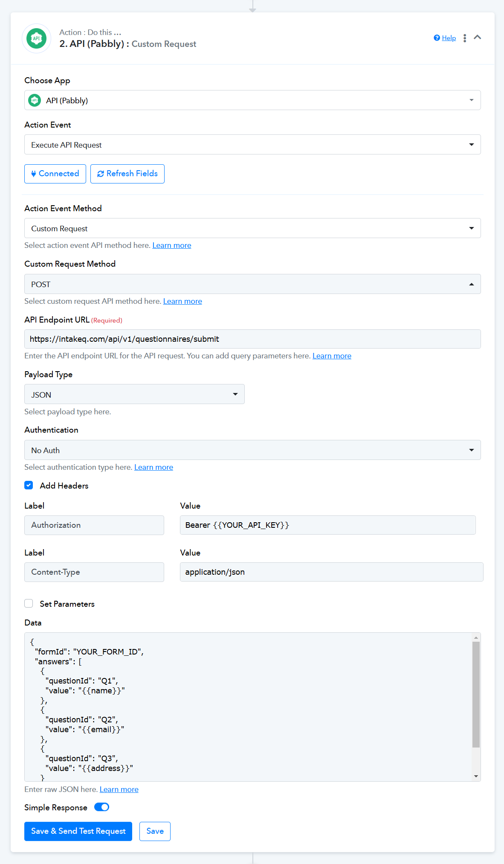Click Refresh Fields button

(x=127, y=174)
